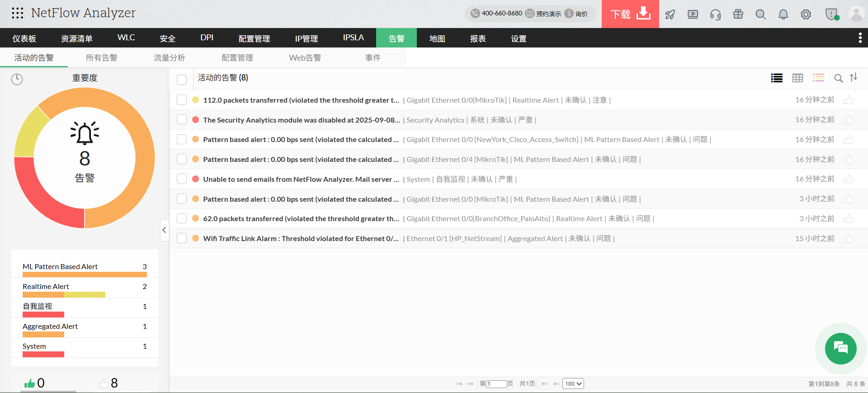
Task: Click the page number input field
Action: point(496,384)
